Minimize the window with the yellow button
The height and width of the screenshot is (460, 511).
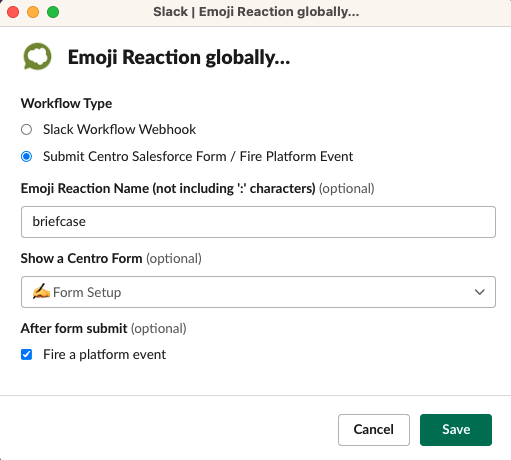tap(33, 12)
